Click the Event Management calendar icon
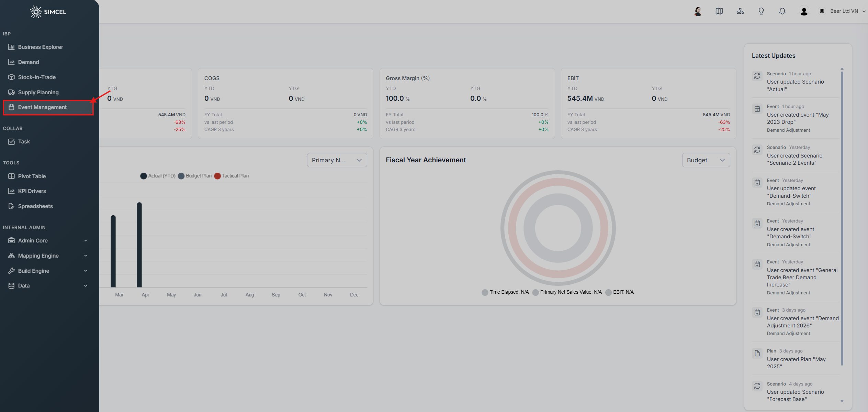This screenshot has width=868, height=412. tap(11, 107)
